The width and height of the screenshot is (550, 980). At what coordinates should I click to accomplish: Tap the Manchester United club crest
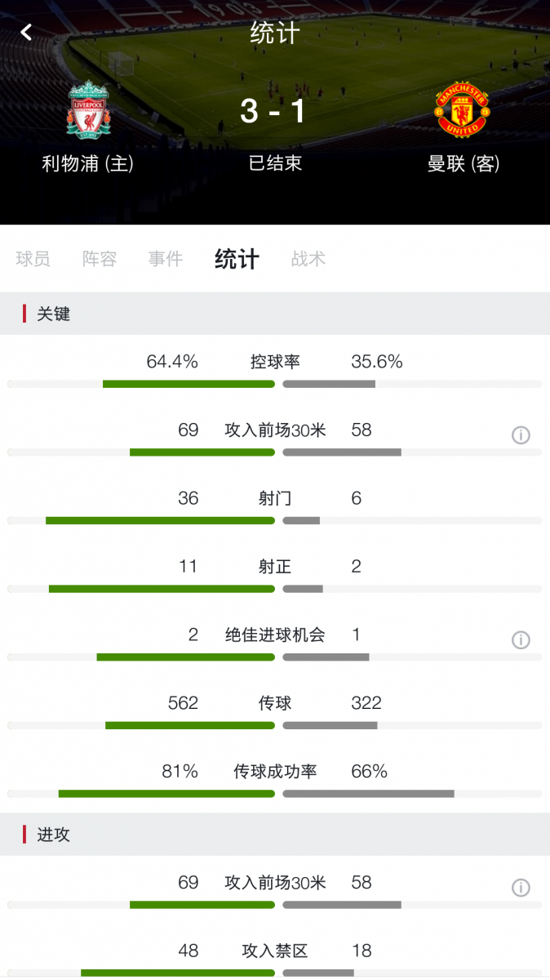(463, 109)
